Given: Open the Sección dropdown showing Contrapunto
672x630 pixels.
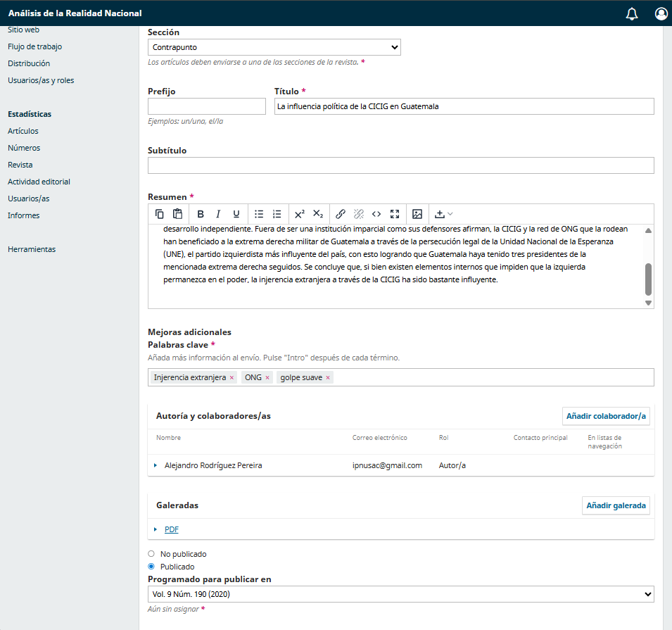Looking at the screenshot, I should click(274, 47).
